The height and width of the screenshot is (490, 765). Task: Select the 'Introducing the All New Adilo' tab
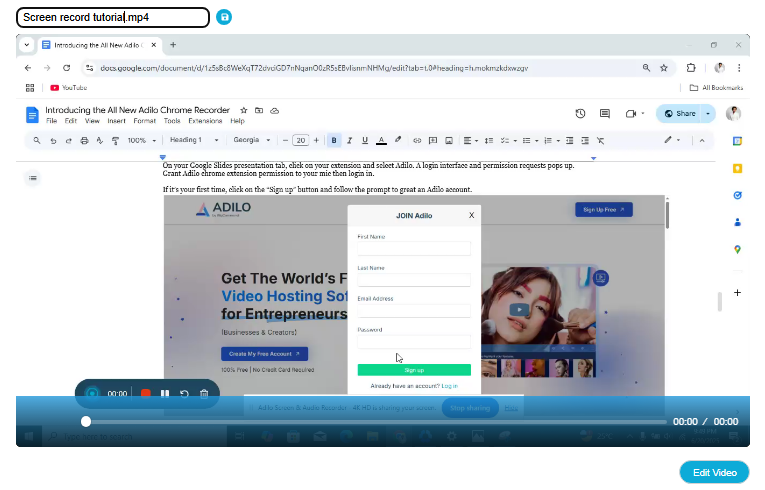tap(100, 45)
